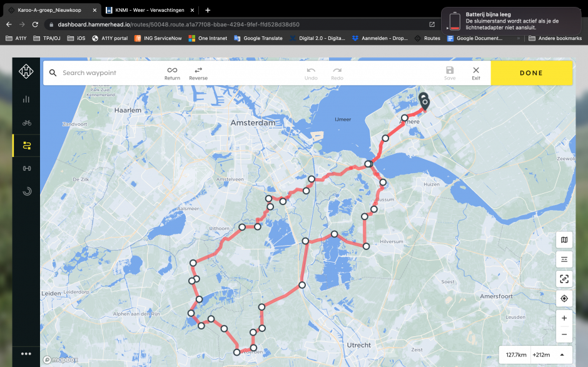Expand the bookmarks overflow chevron
Viewport: 588px width, 367px height.
point(519,38)
